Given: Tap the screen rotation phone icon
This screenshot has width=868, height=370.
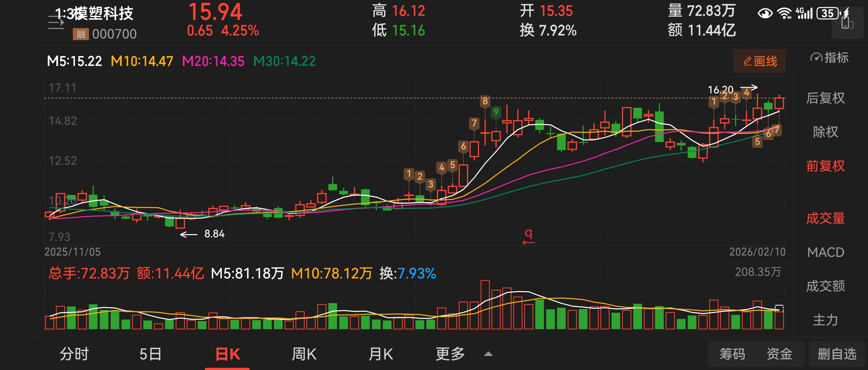Looking at the screenshot, I should [847, 24].
